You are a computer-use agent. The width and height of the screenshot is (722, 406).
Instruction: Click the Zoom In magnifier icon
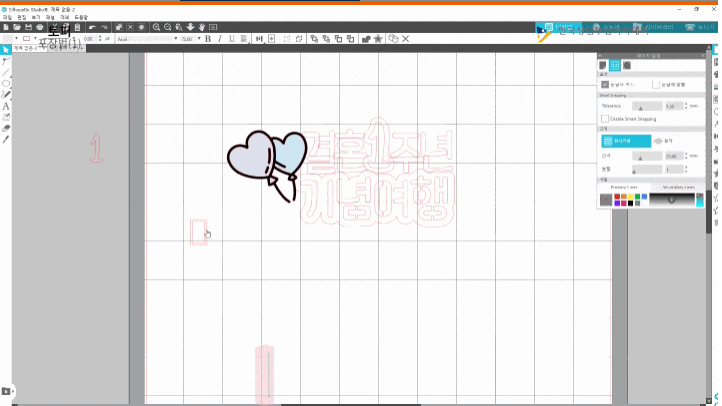tap(157, 27)
